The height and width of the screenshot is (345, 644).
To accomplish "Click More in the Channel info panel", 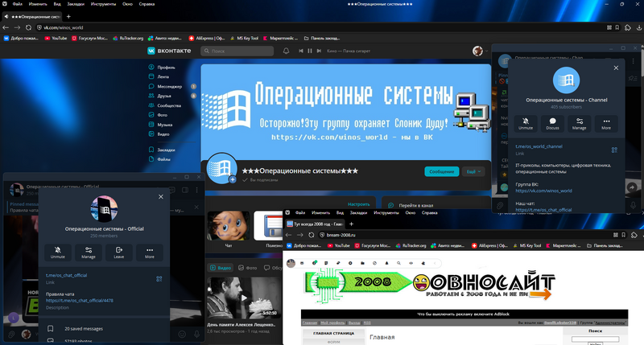I will pyautogui.click(x=606, y=124).
